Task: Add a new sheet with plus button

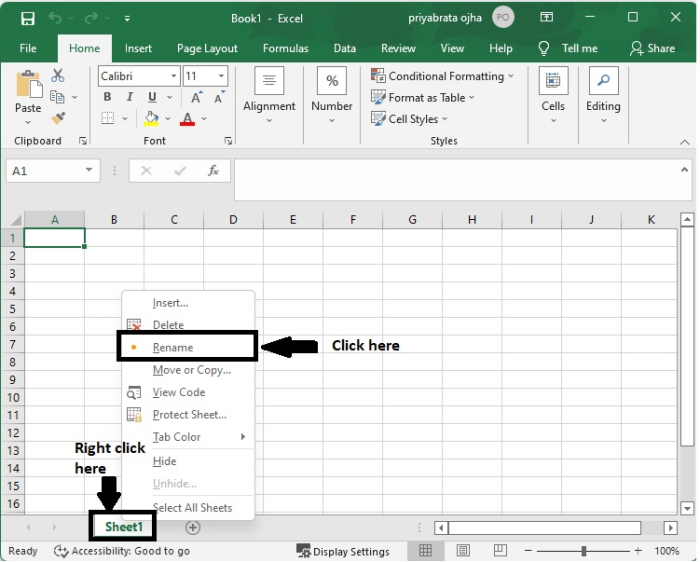Action: tap(193, 528)
